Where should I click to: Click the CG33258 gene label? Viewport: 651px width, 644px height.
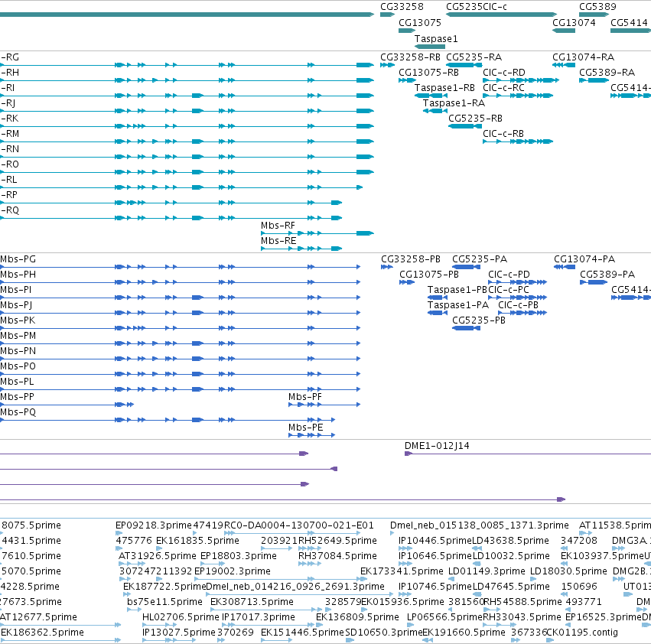402,7
